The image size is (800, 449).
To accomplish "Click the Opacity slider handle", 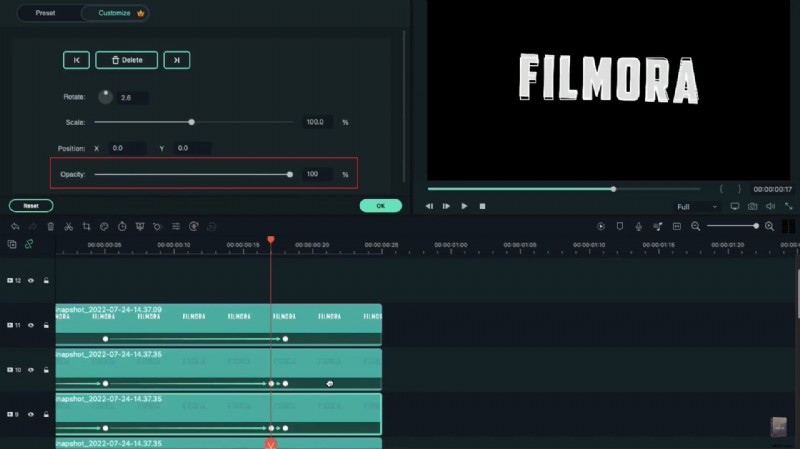I will pyautogui.click(x=290, y=174).
